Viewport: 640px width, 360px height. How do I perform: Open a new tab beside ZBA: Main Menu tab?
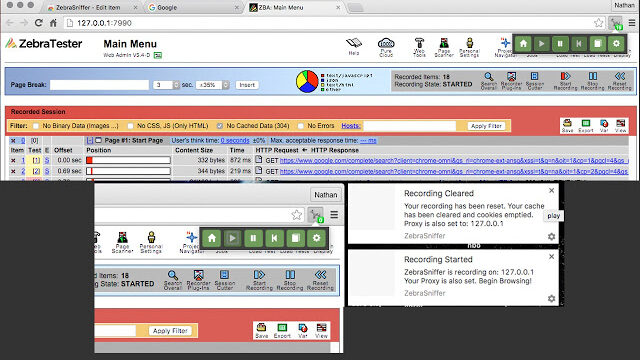[356, 7]
